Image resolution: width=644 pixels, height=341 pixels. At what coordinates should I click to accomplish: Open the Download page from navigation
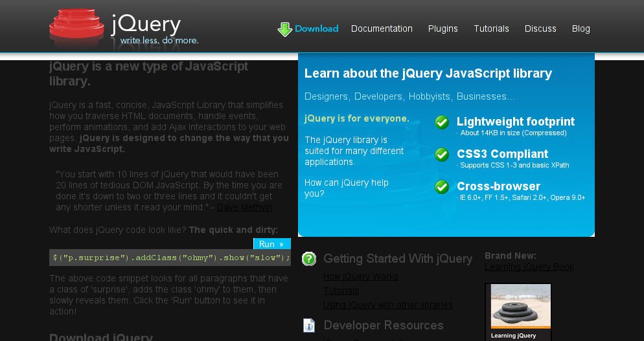pos(316,28)
